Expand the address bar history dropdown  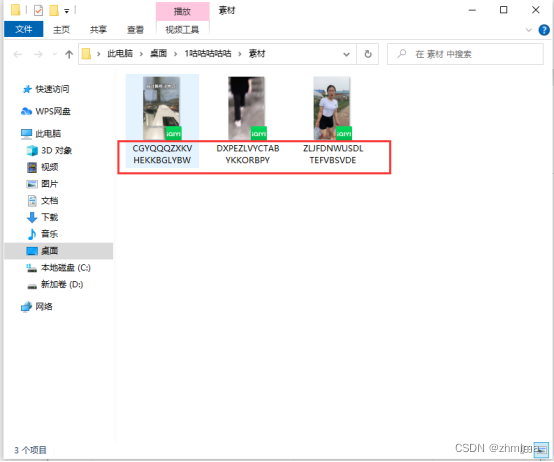(x=346, y=54)
